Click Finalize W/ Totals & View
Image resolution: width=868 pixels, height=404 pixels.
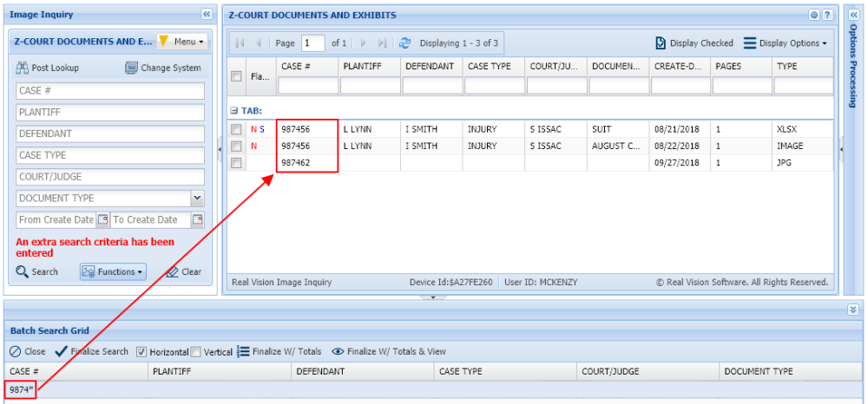coord(389,351)
